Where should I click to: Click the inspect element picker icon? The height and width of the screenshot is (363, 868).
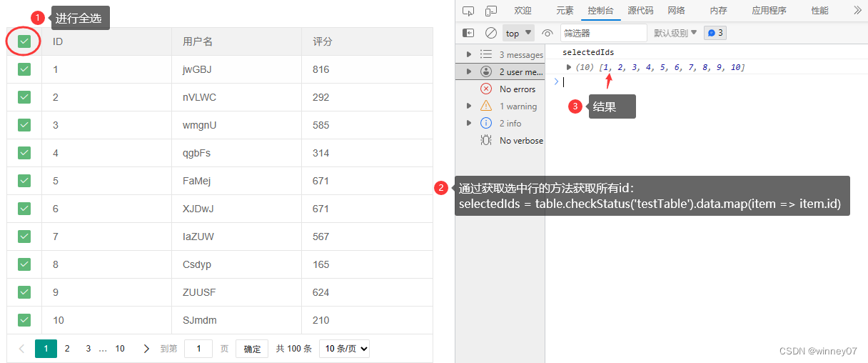click(x=468, y=11)
